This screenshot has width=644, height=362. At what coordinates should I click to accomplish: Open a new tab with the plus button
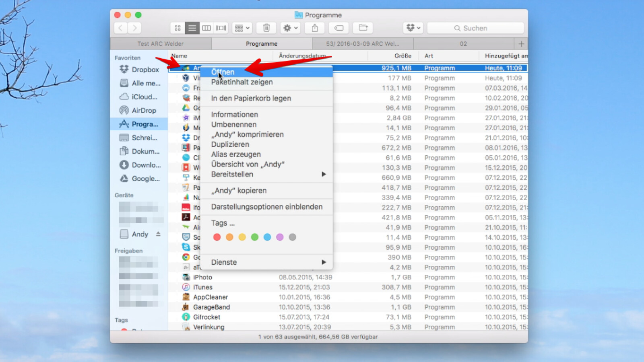click(521, 43)
